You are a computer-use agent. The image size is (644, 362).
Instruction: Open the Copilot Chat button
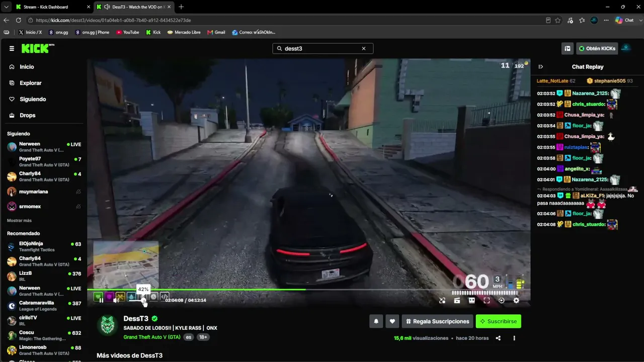click(625, 20)
